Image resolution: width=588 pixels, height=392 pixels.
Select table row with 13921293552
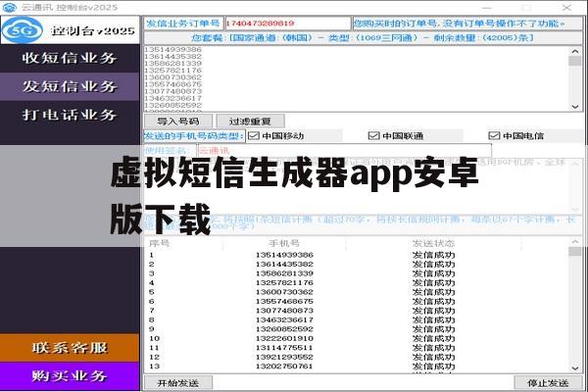pyautogui.click(x=357, y=357)
